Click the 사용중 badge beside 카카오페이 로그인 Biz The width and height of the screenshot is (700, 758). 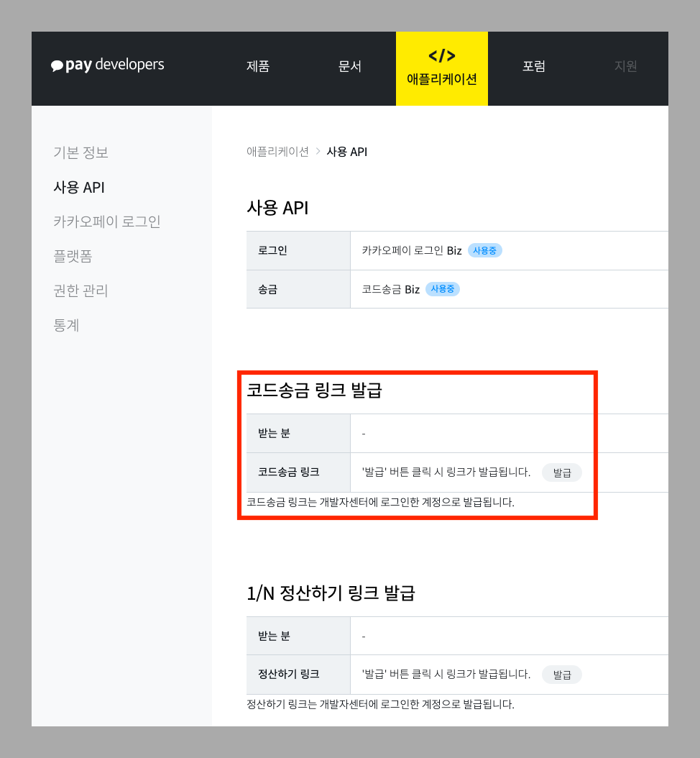click(x=484, y=250)
